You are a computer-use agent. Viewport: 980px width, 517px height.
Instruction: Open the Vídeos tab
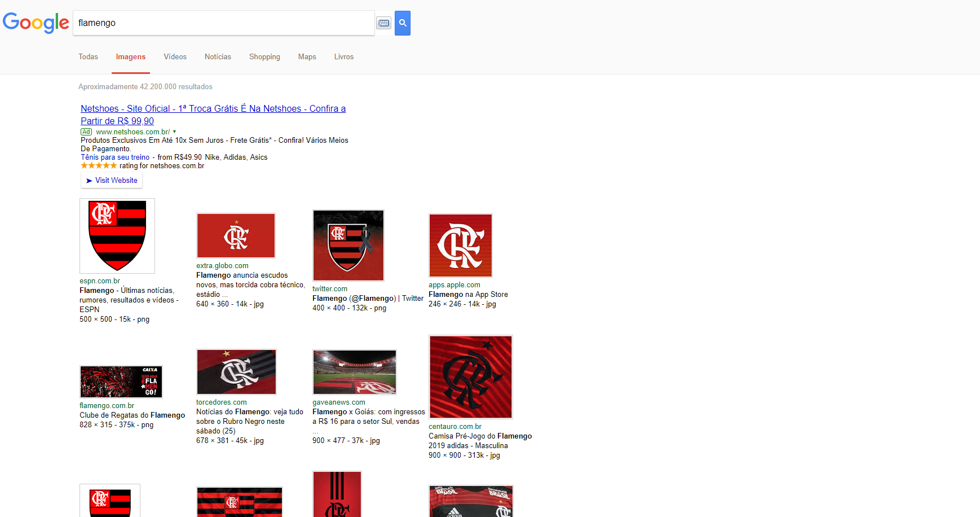175,57
